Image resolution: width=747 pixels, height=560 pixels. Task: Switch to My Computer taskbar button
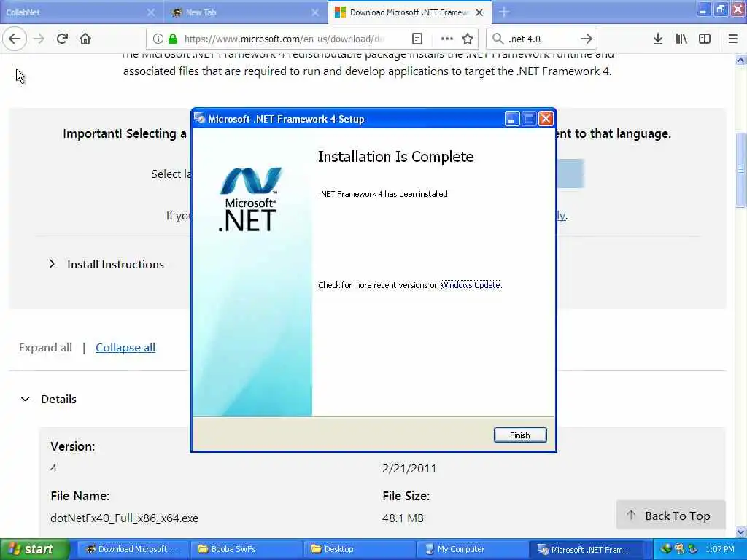pos(472,549)
